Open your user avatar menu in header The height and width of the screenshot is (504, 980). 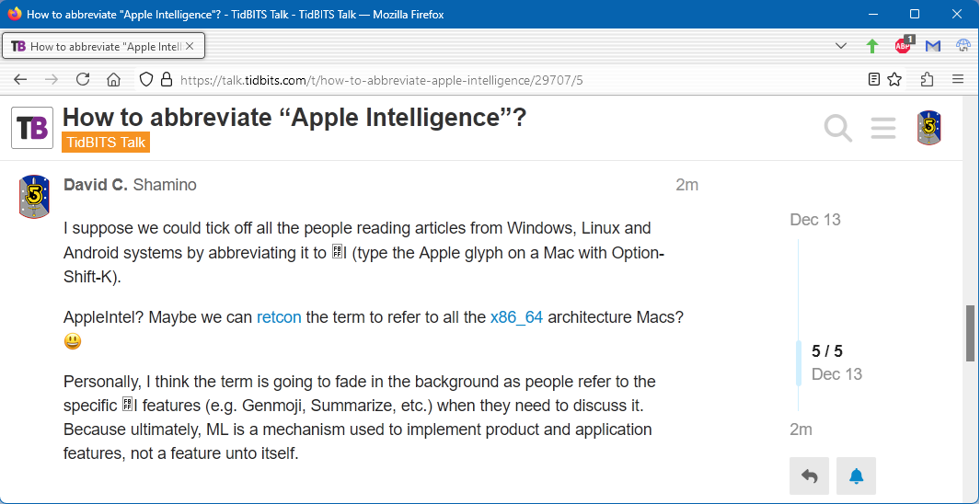coord(929,128)
